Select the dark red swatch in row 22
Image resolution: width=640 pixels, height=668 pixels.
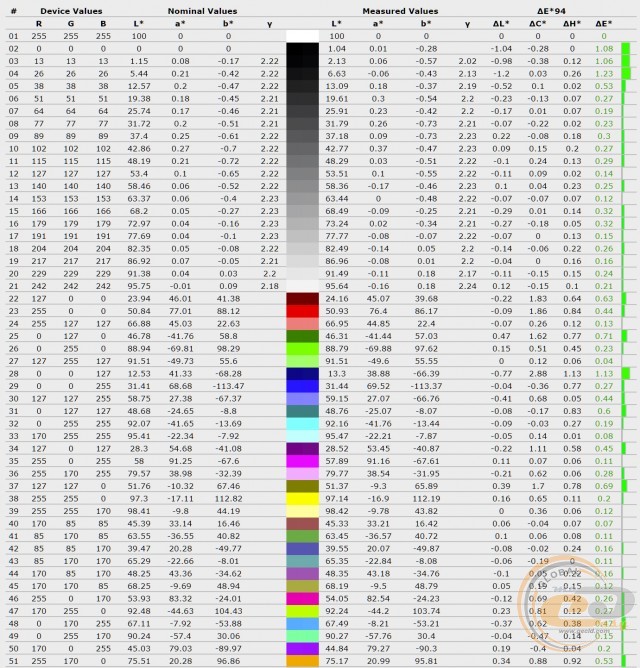click(x=302, y=299)
